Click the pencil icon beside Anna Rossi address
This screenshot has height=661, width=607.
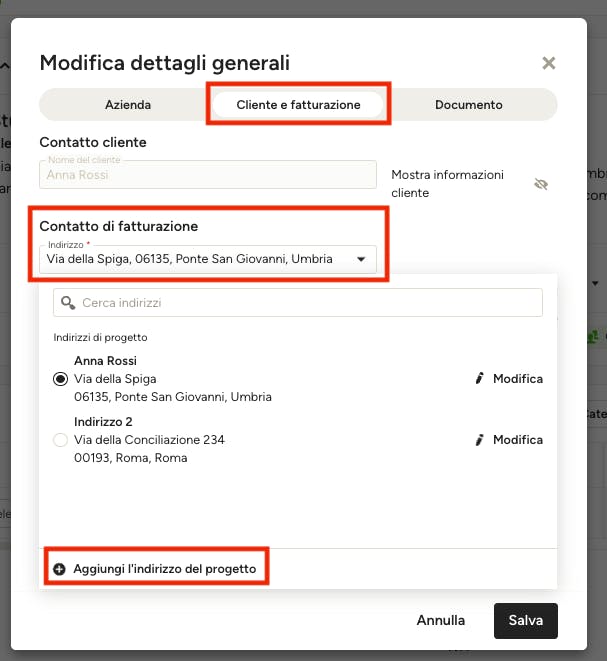click(480, 379)
